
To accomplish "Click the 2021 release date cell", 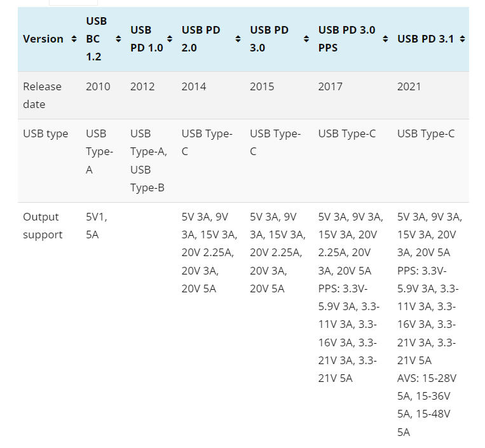I will coord(409,86).
